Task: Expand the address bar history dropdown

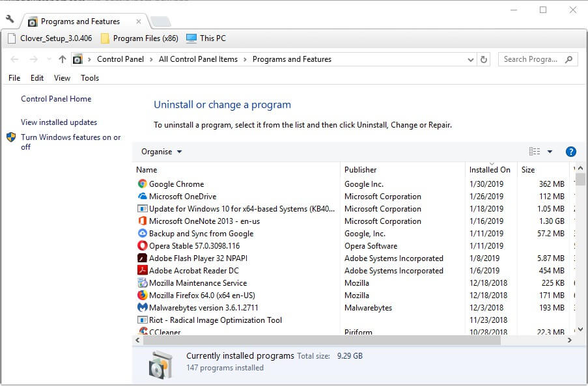Action: click(471, 59)
